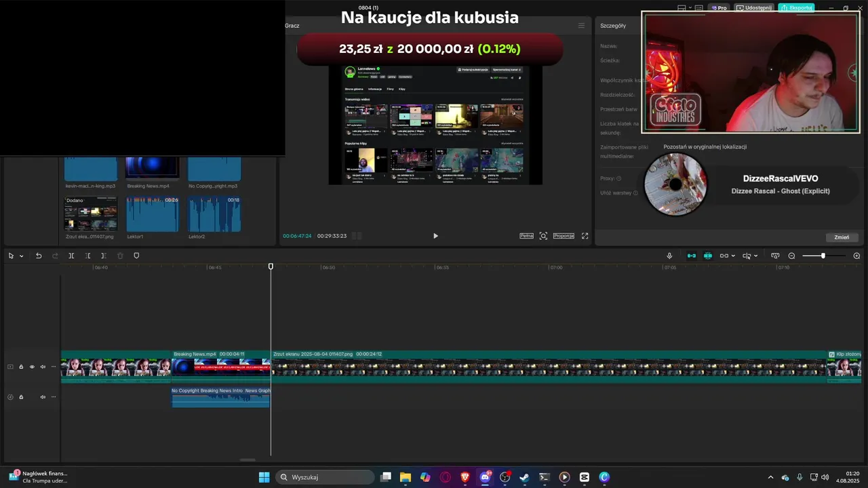Zoom out the timeline

791,256
